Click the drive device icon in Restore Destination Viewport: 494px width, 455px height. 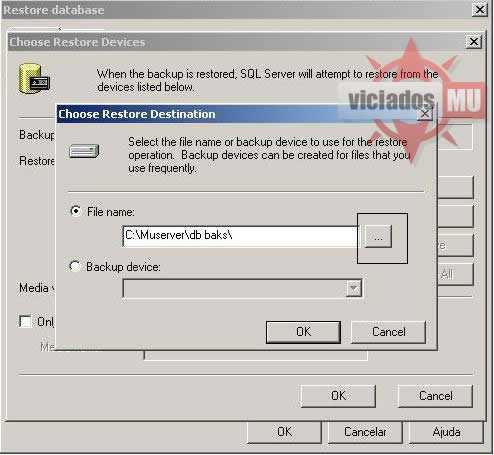coord(84,151)
